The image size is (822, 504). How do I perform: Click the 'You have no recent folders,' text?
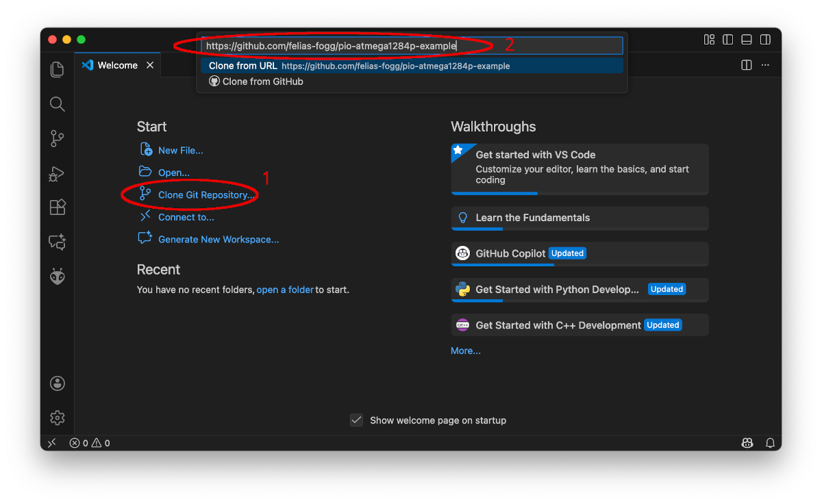pyautogui.click(x=196, y=290)
